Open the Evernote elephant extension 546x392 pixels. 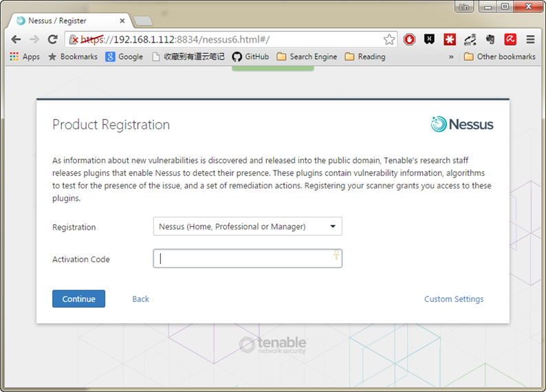(x=490, y=40)
